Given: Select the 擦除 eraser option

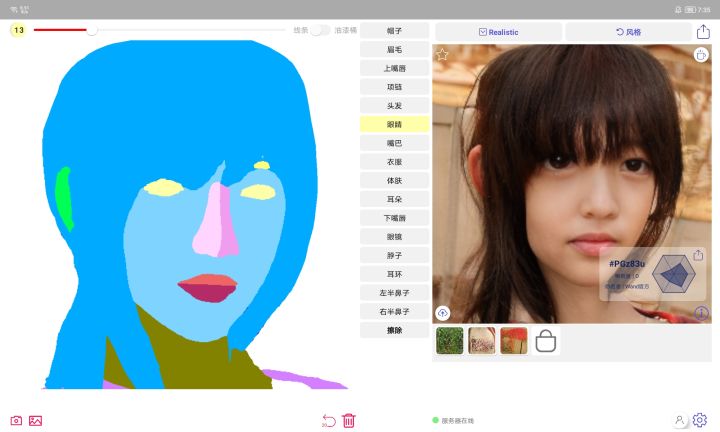Looking at the screenshot, I should (394, 330).
